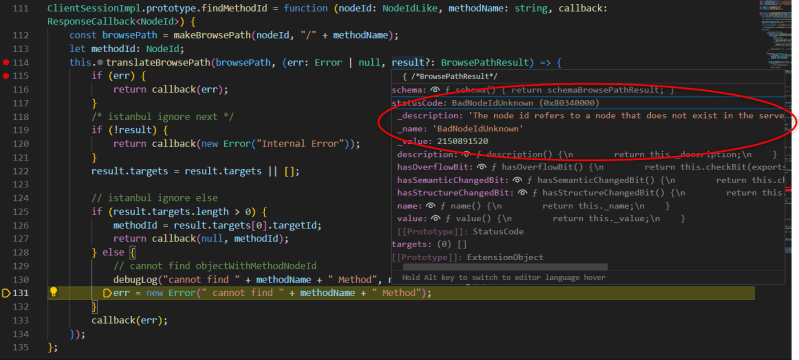Click makeBrowsePath on line 112
Screen dimensions: 799x360
tap(212, 36)
